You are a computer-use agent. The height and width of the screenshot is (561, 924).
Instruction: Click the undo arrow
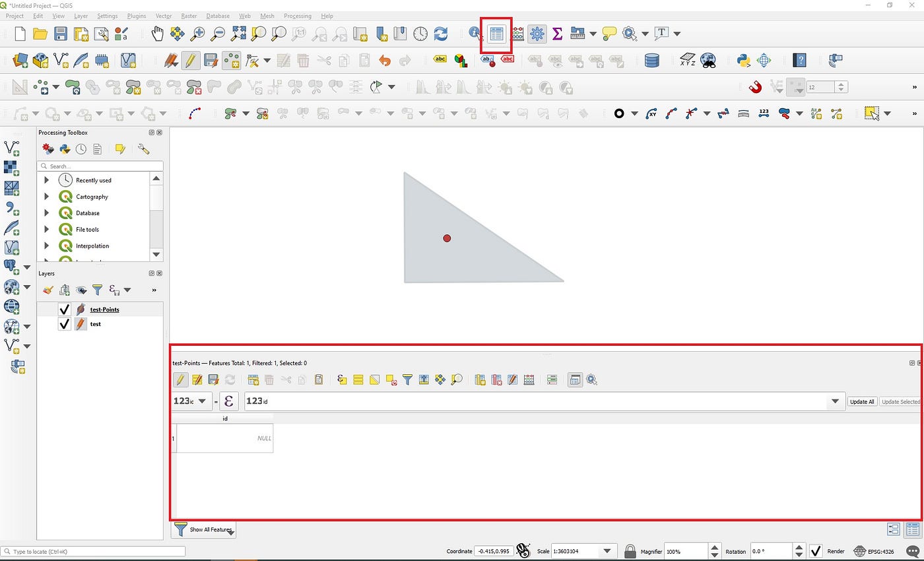pyautogui.click(x=385, y=61)
